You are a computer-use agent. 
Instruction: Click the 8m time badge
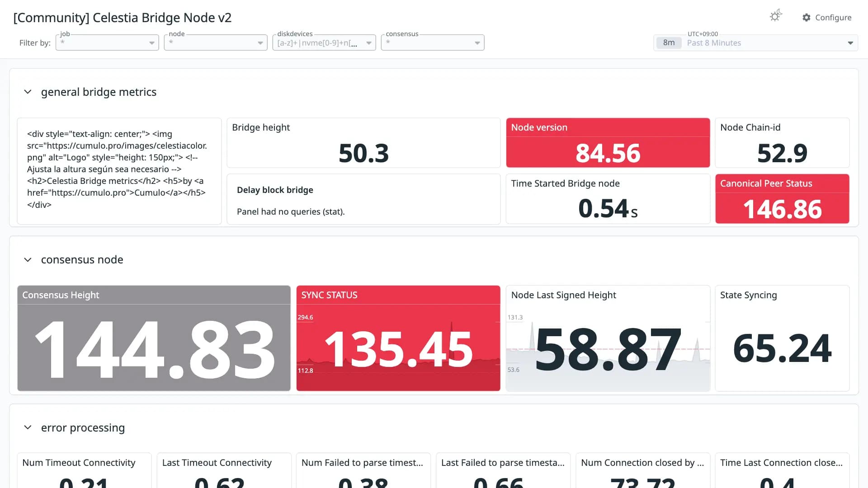tap(669, 43)
